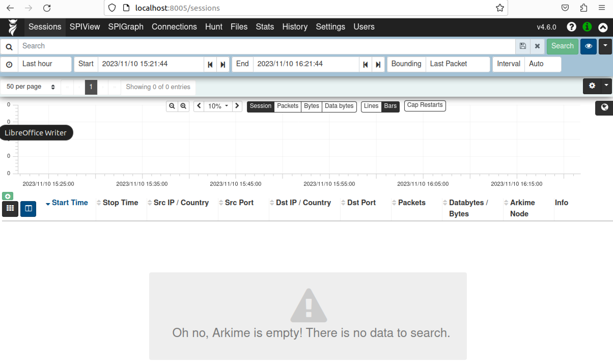
Task: Open the 10% pan amount dropdown
Action: tap(218, 106)
